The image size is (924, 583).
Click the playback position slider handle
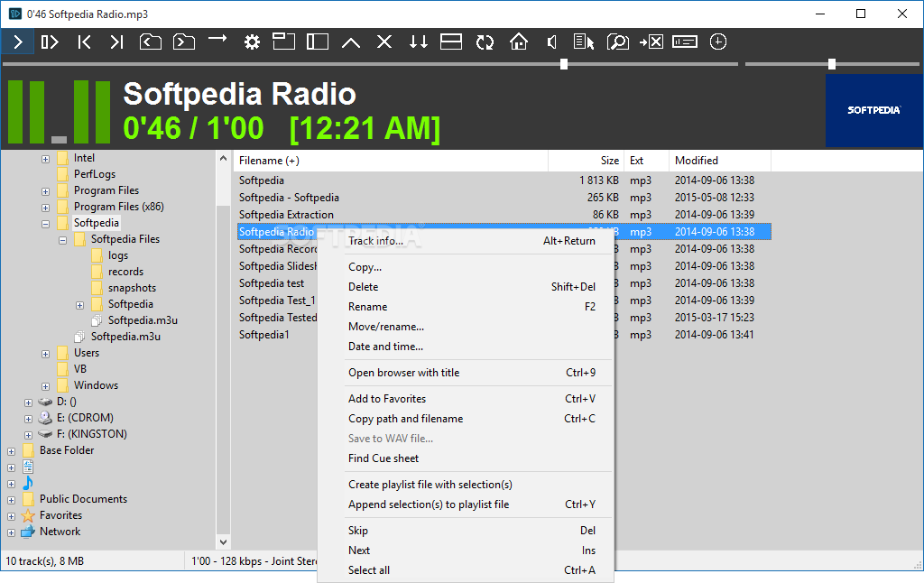[564, 64]
